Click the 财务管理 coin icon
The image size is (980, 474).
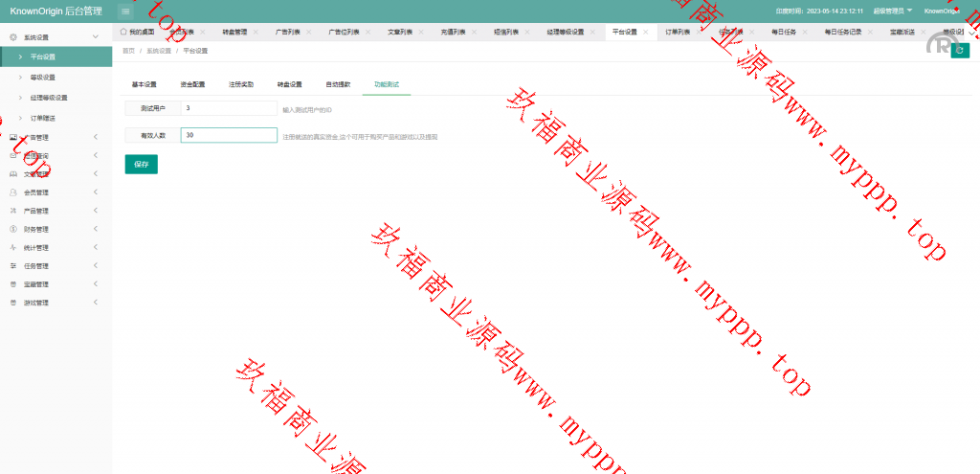(13, 229)
